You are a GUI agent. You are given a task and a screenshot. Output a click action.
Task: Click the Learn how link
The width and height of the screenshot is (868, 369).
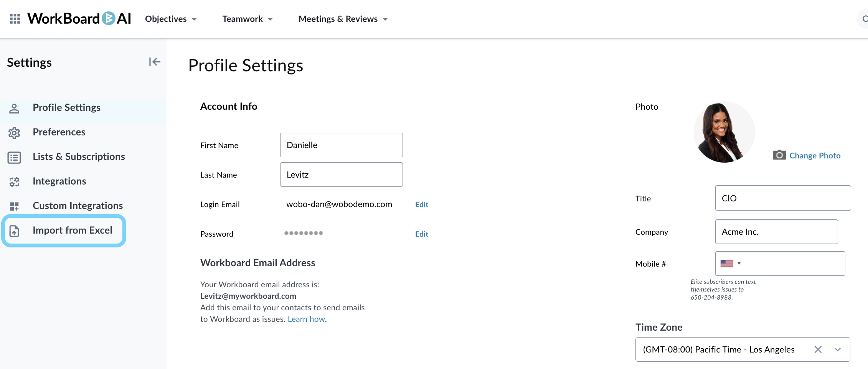pos(306,319)
